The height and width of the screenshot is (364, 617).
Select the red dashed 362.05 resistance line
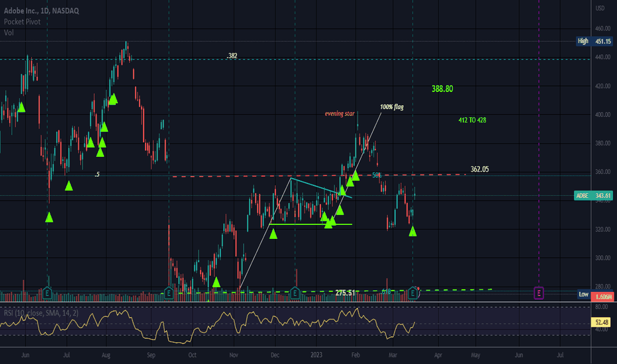(x=318, y=175)
